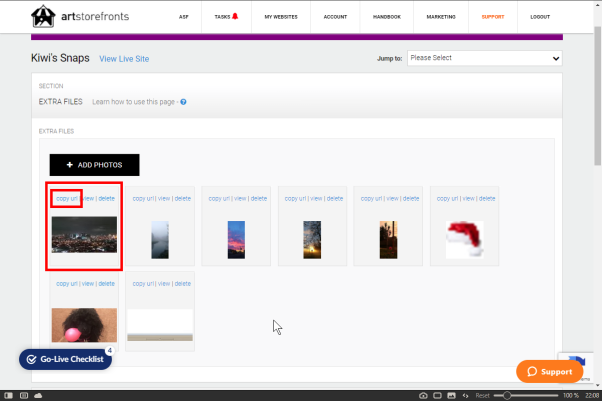Click the zoom level slider handle

[507, 395]
